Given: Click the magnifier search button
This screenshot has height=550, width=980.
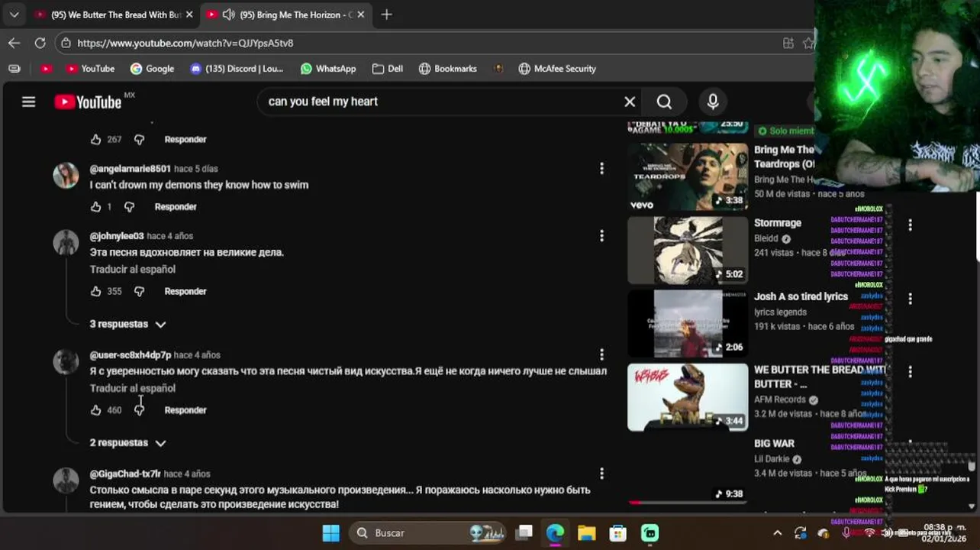Looking at the screenshot, I should (664, 102).
